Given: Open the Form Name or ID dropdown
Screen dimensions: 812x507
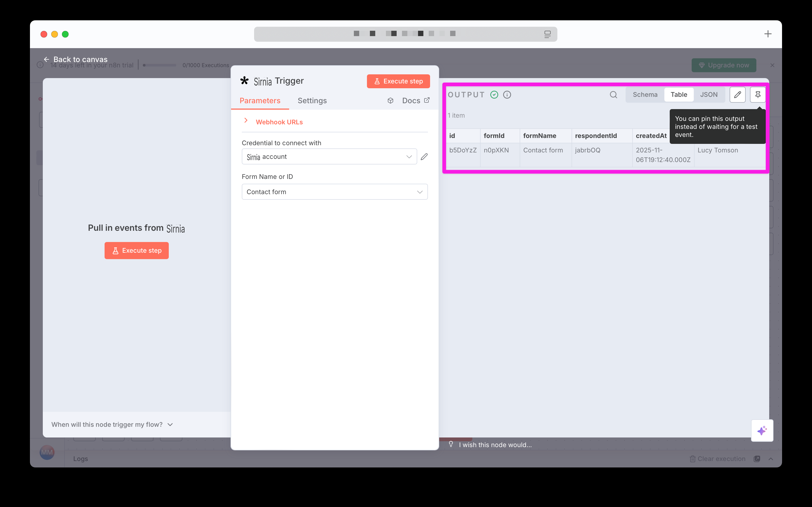Looking at the screenshot, I should click(334, 192).
